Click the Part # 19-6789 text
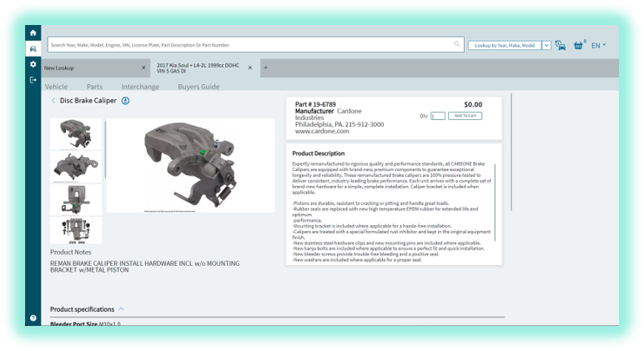 [x=315, y=104]
